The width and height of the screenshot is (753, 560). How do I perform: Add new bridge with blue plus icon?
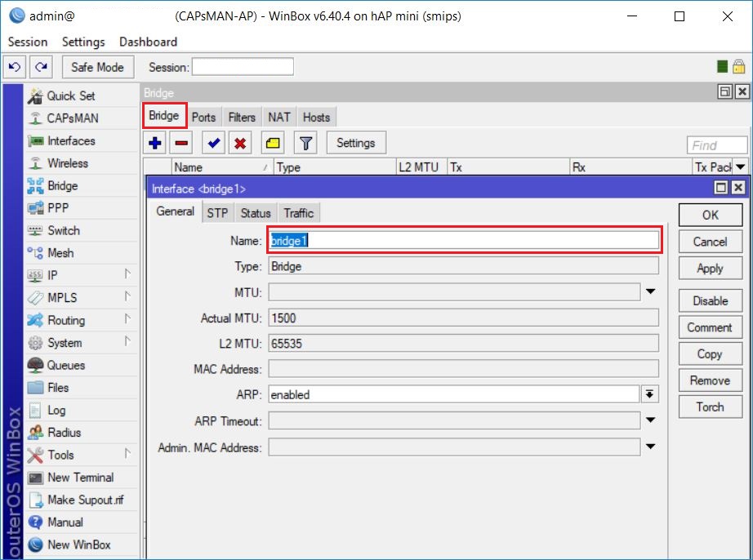[x=155, y=143]
